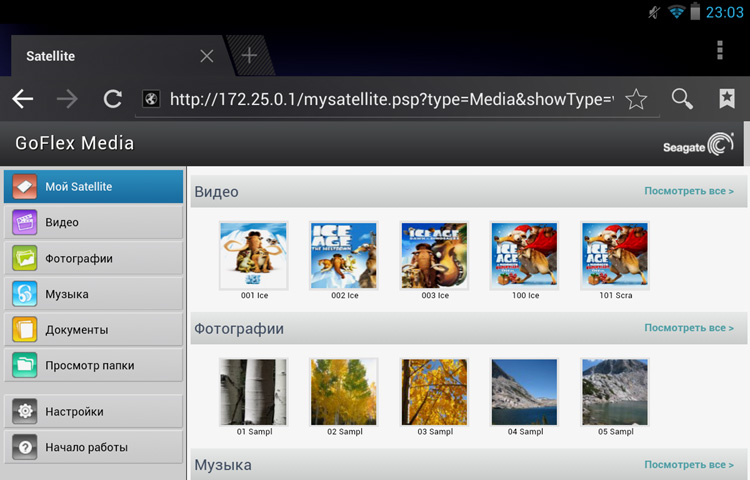750x480 pixels.
Task: Open Видео in the sidebar
Action: 93,222
